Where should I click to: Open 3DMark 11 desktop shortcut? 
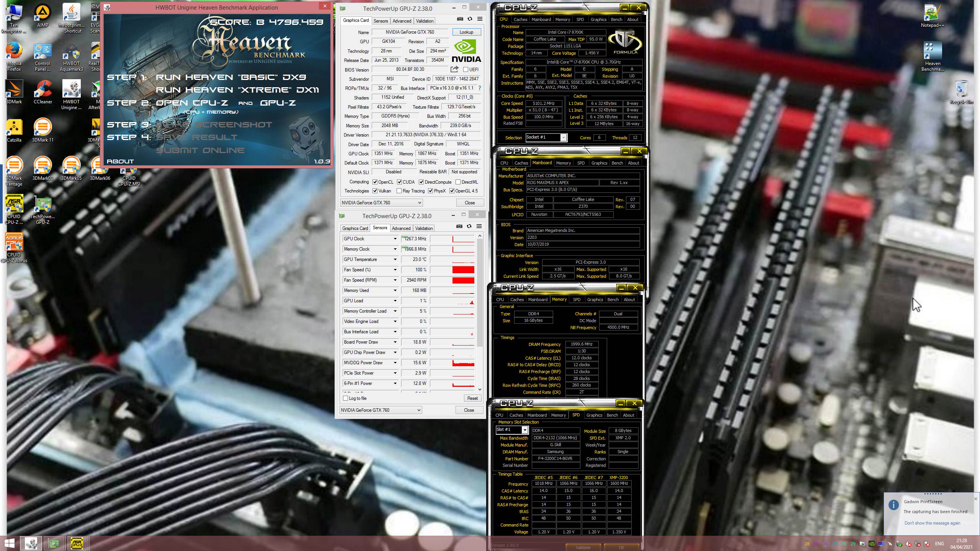pyautogui.click(x=42, y=130)
